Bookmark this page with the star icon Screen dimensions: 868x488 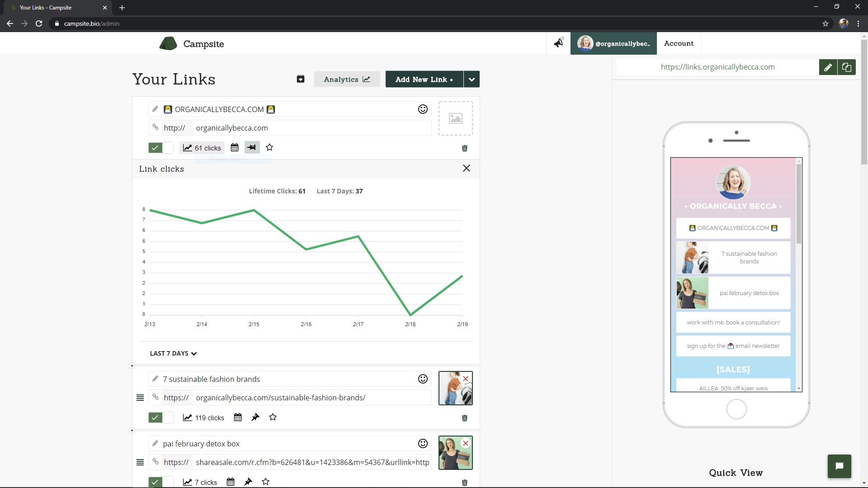coord(826,23)
